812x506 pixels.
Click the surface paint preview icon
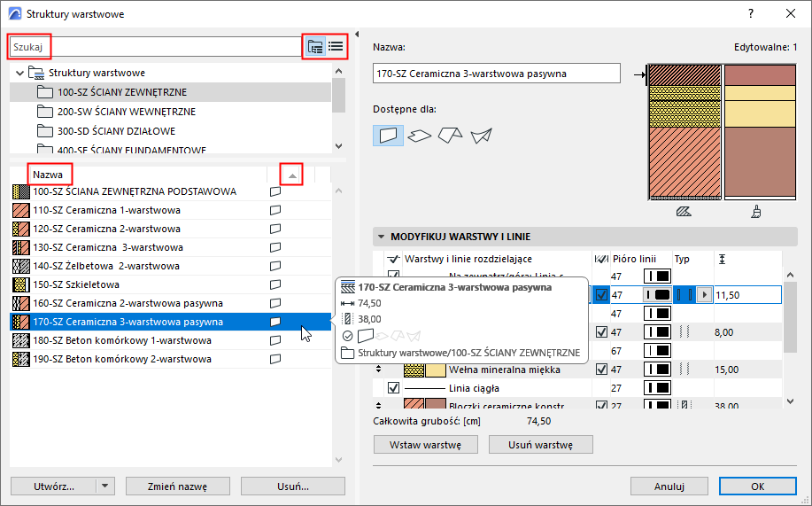756,212
